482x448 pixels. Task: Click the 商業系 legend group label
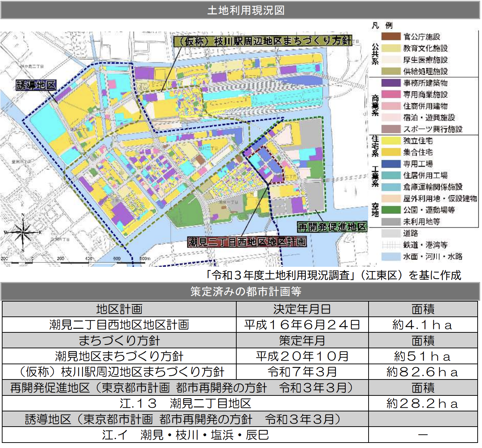click(x=375, y=105)
